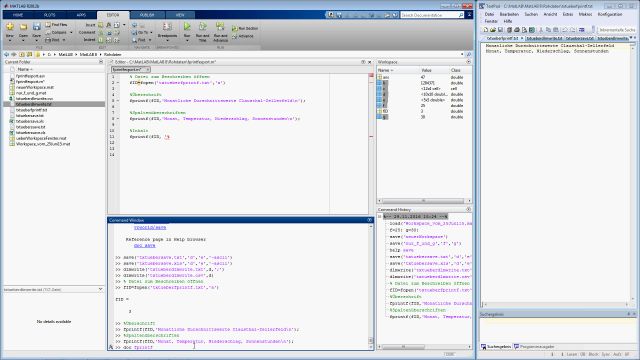Open the Run dropdown arrow
Image resolution: width=640 pixels, height=360 pixels.
[187, 41]
